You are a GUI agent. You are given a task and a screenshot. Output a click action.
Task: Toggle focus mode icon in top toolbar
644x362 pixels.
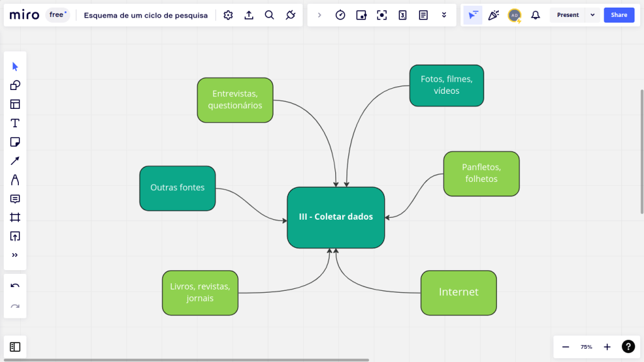pyautogui.click(x=382, y=15)
